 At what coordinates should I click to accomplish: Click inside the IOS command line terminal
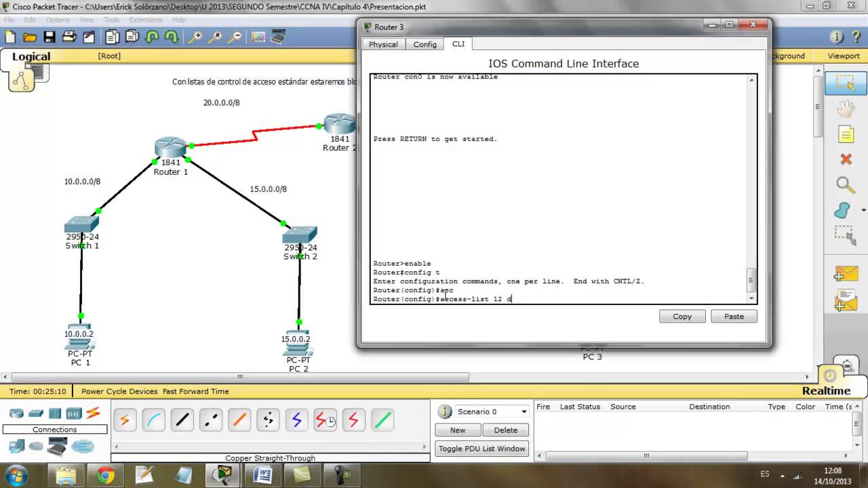[x=559, y=188]
